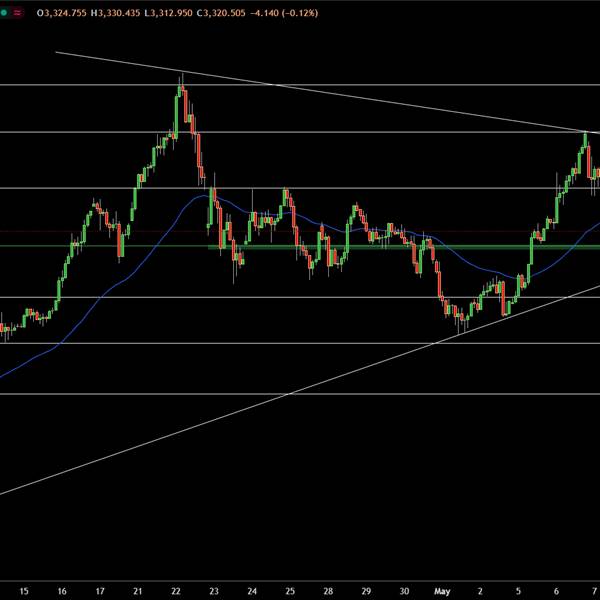Click the date label 15 on time axis
Image resolution: width=600 pixels, height=600 pixels.
point(24,591)
